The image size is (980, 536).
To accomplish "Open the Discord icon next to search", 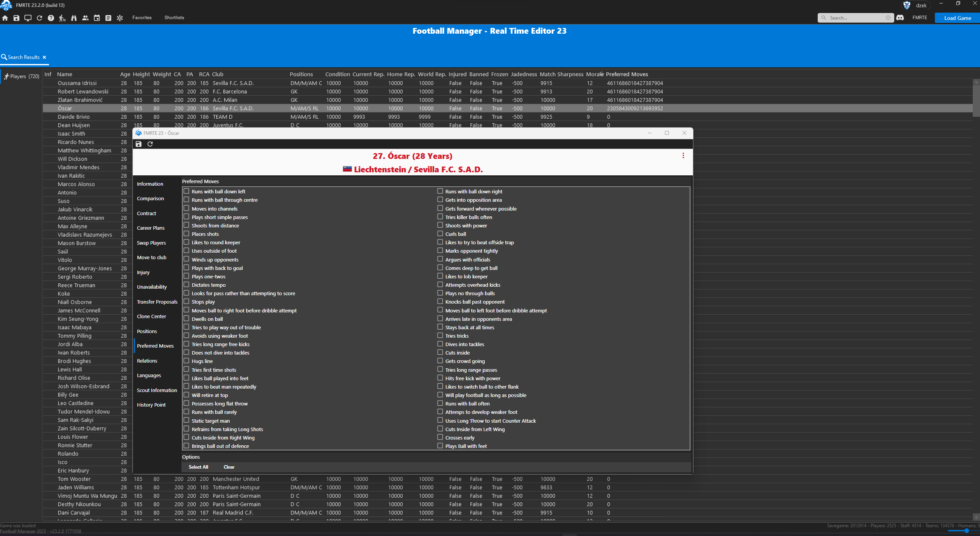I will 900,18.
